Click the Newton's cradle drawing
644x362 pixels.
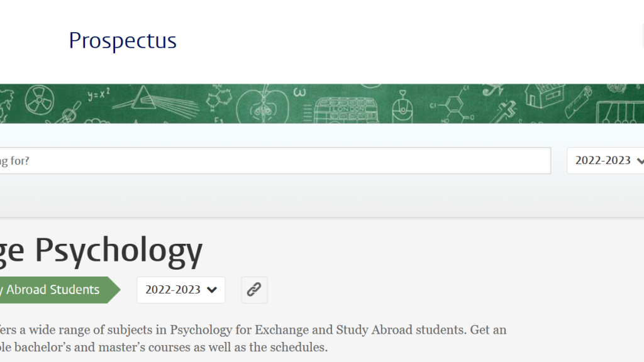coord(619,112)
